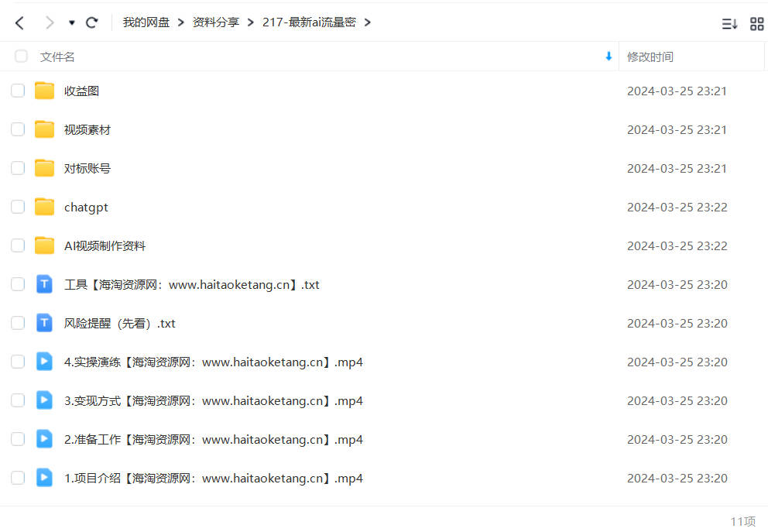Expand chevron after 217-最新ai流量密 breadcrumb
This screenshot has height=532, width=768.
coord(367,22)
